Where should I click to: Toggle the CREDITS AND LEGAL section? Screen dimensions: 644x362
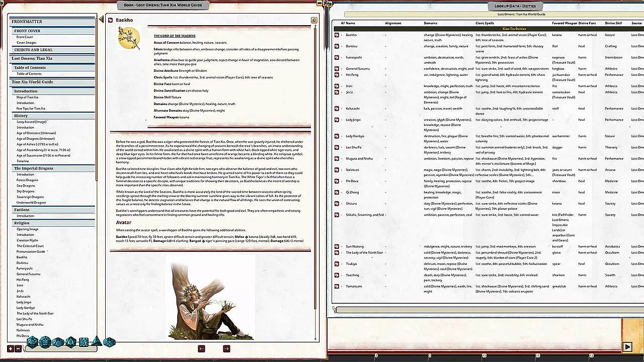click(x=54, y=50)
